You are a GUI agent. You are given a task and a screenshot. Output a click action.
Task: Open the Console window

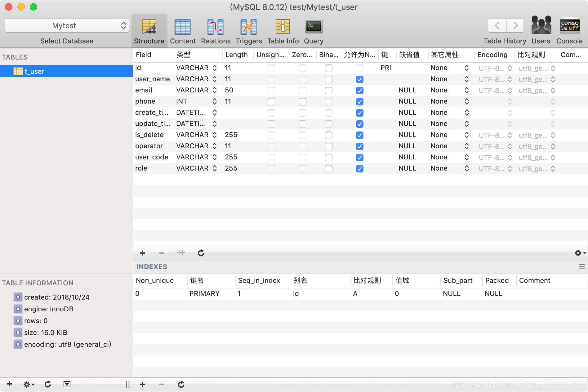[x=569, y=30]
